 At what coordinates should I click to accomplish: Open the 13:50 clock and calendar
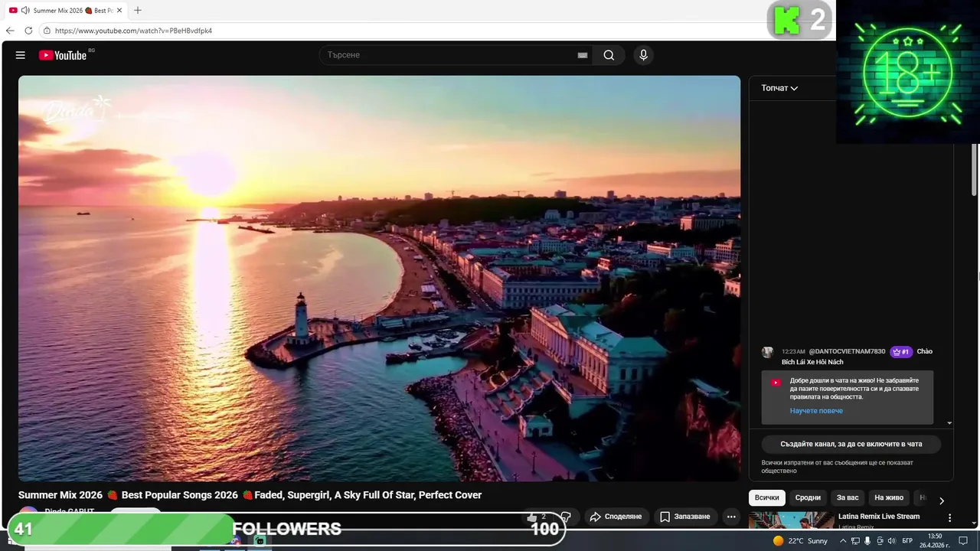point(935,541)
